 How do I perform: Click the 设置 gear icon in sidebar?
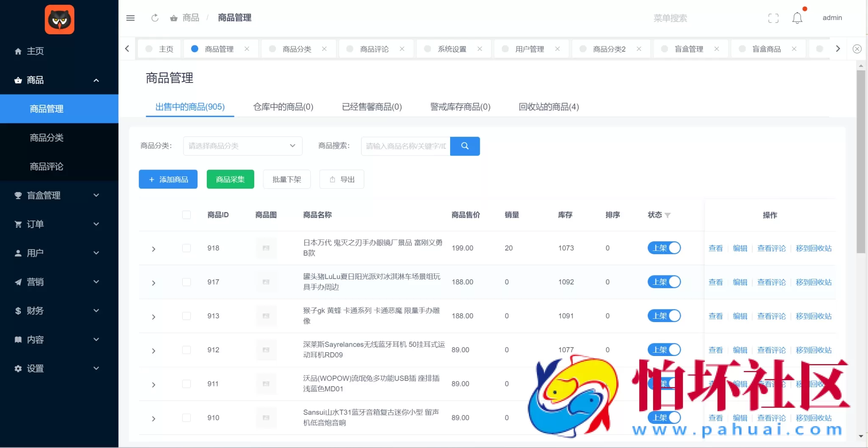tap(17, 368)
